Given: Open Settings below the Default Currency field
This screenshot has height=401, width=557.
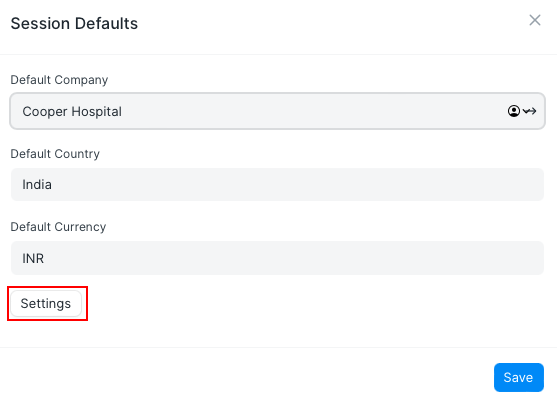Looking at the screenshot, I should click(x=46, y=304).
